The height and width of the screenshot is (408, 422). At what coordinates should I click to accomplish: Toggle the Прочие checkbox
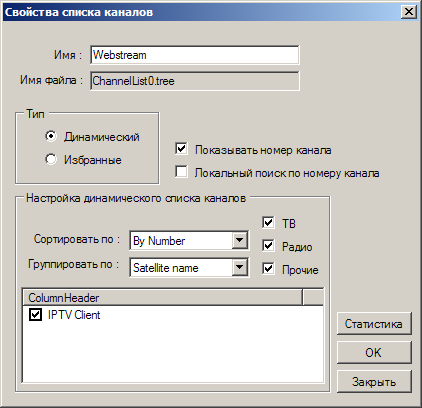(x=268, y=269)
